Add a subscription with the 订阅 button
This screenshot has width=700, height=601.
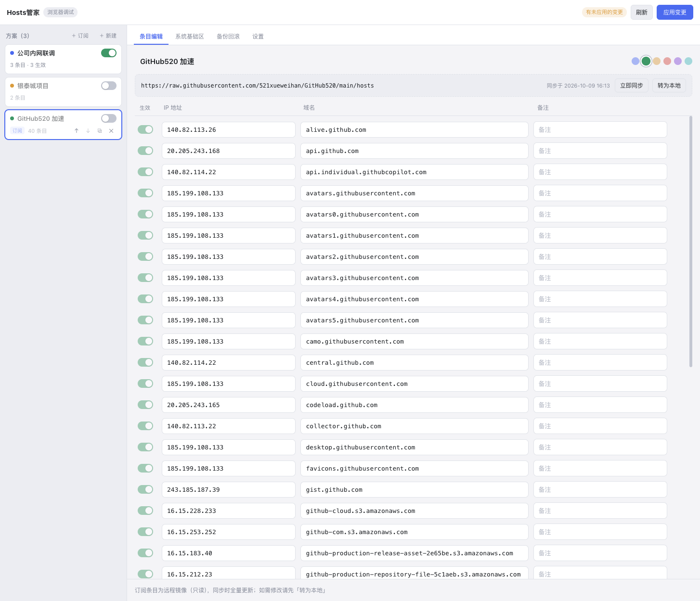[x=80, y=36]
